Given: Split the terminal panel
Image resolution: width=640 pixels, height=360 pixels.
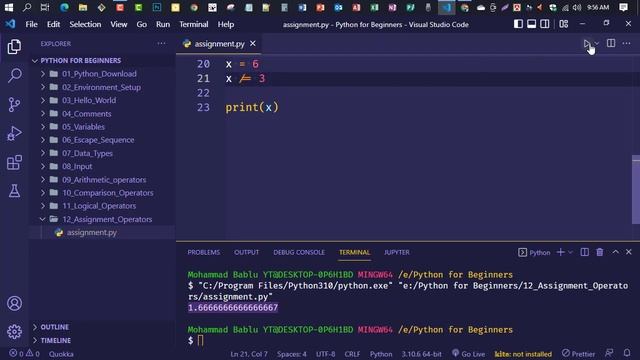Looking at the screenshot, I should [584, 252].
